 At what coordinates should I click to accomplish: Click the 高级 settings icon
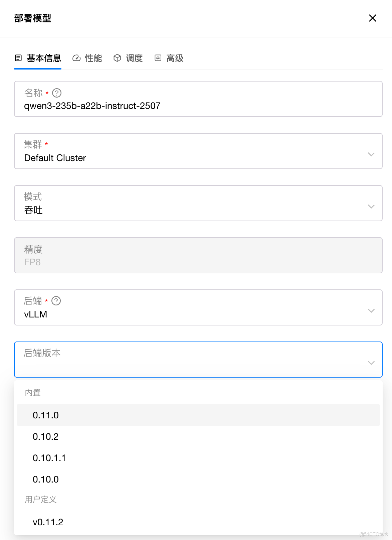tap(158, 58)
